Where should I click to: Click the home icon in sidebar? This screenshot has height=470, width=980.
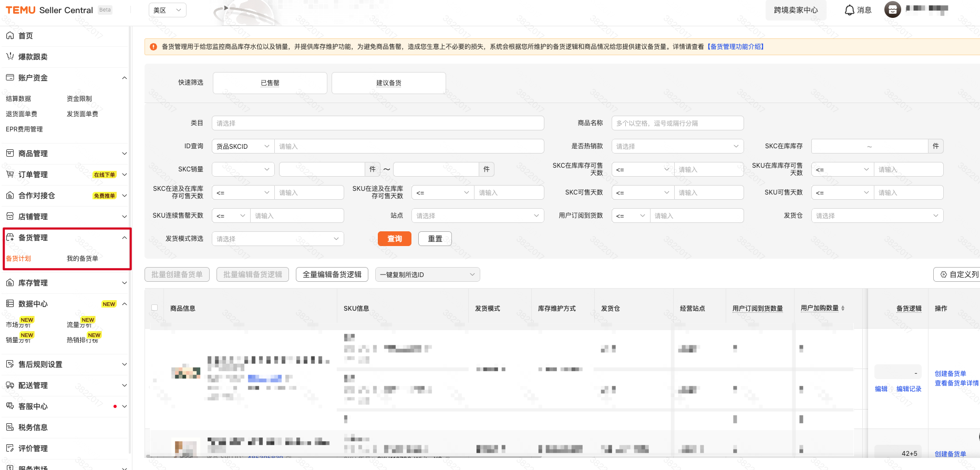click(x=10, y=36)
